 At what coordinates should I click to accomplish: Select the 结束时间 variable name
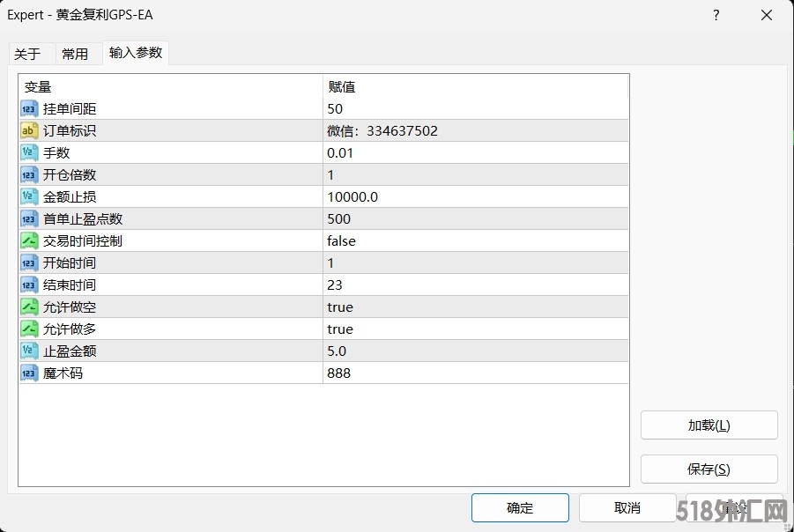coord(70,285)
